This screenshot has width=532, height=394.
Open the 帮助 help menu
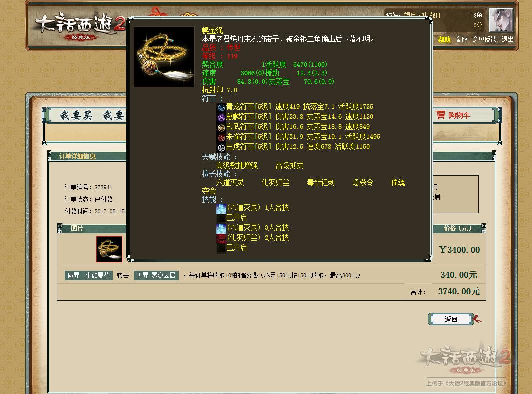coord(444,39)
